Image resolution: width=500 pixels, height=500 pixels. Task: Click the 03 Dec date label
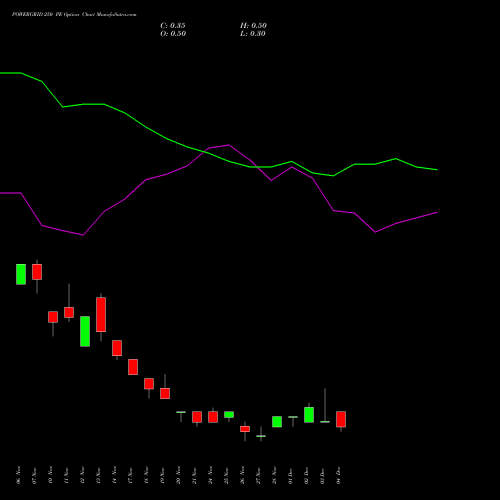322,475
